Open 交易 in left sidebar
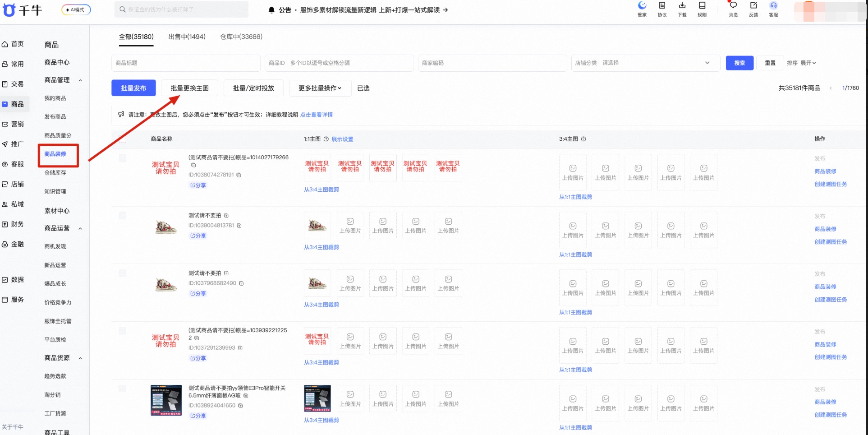This screenshot has width=868, height=435. [13, 84]
